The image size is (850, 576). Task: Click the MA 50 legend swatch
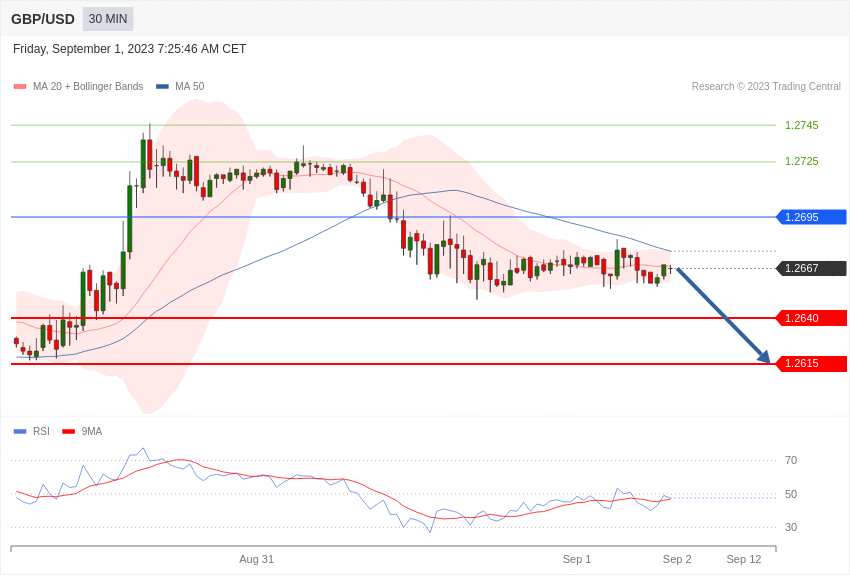pos(162,87)
